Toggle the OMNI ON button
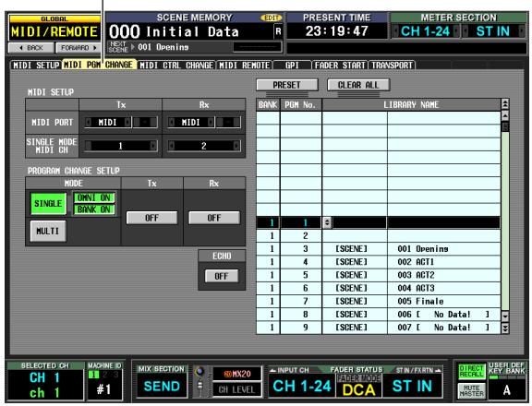The height and width of the screenshot is (406, 532). pos(94,197)
